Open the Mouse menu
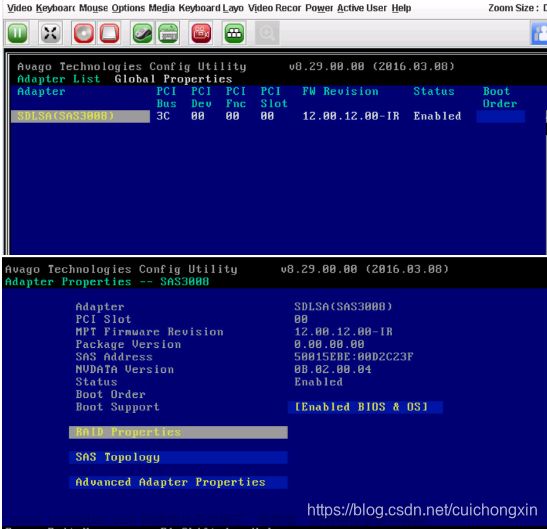 (93, 8)
